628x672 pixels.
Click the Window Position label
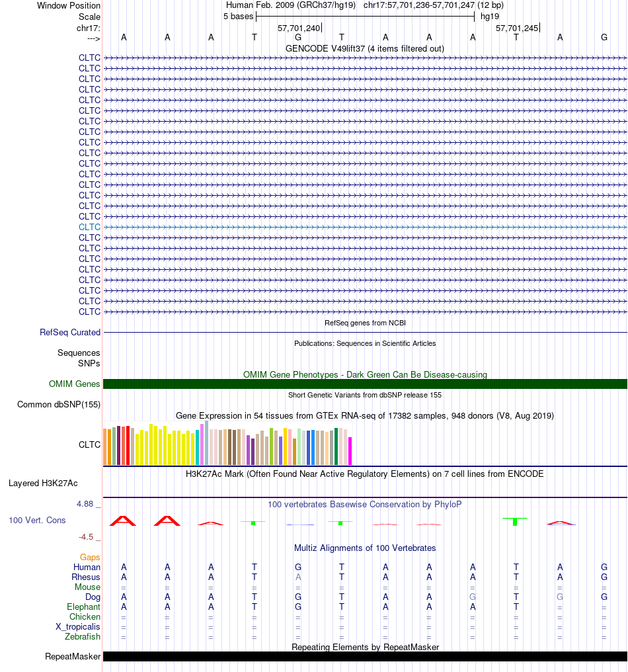coord(69,5)
